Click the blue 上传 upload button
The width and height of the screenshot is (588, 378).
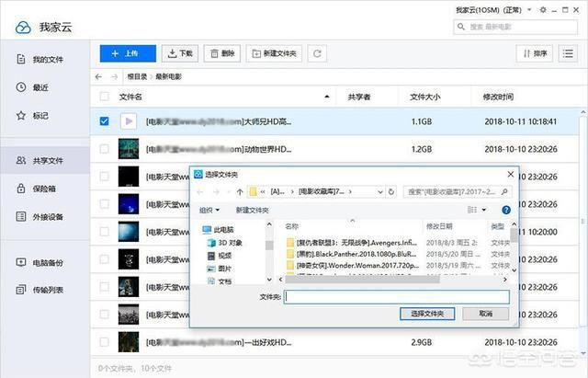128,53
